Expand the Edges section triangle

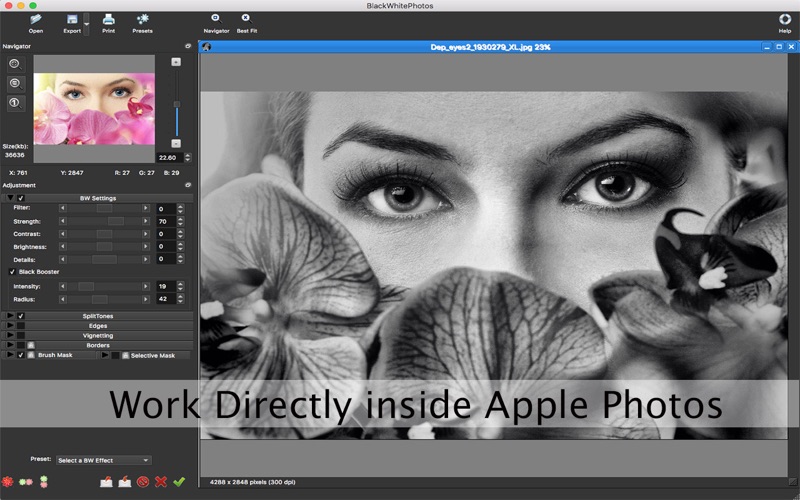tap(10, 326)
